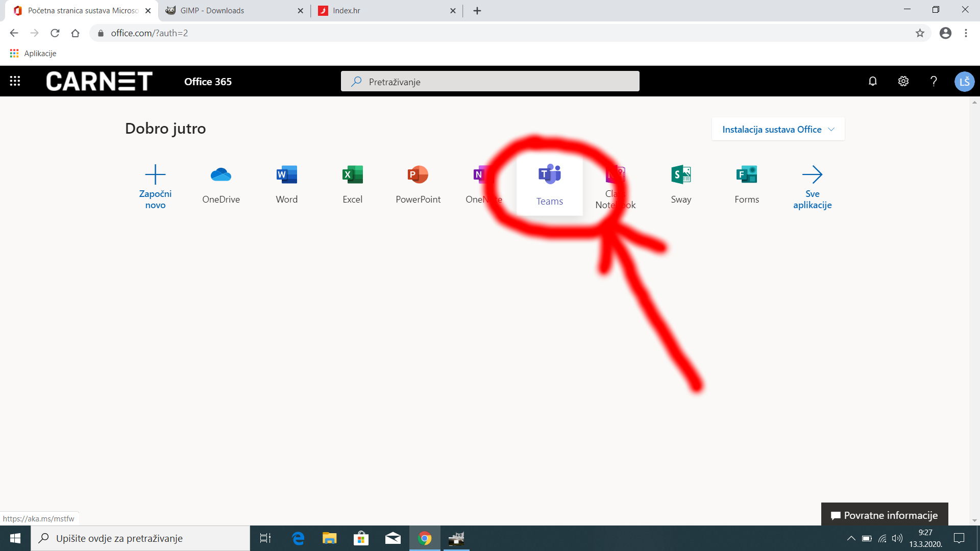
Task: Open Chrome profile icon
Action: pos(945,33)
